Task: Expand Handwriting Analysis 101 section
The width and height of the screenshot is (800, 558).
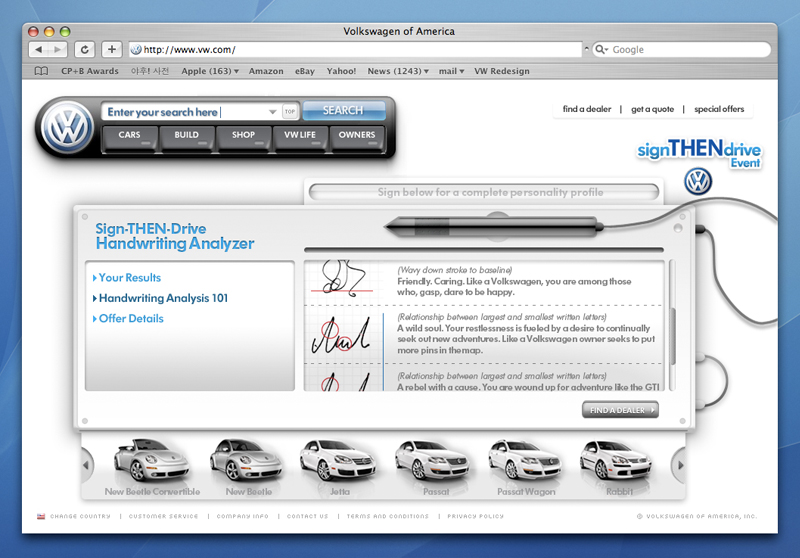Action: click(x=160, y=298)
